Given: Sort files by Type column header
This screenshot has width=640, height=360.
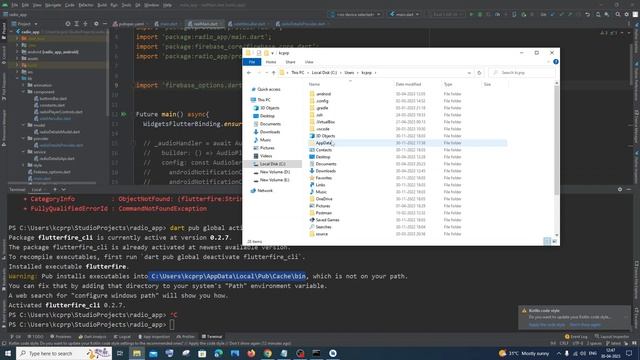Looking at the screenshot, I should (x=448, y=84).
